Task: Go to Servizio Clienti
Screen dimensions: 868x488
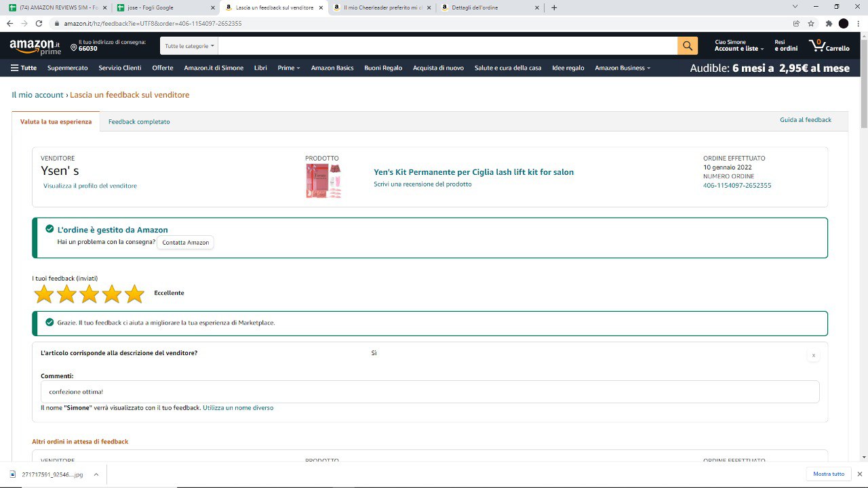Action: 120,68
